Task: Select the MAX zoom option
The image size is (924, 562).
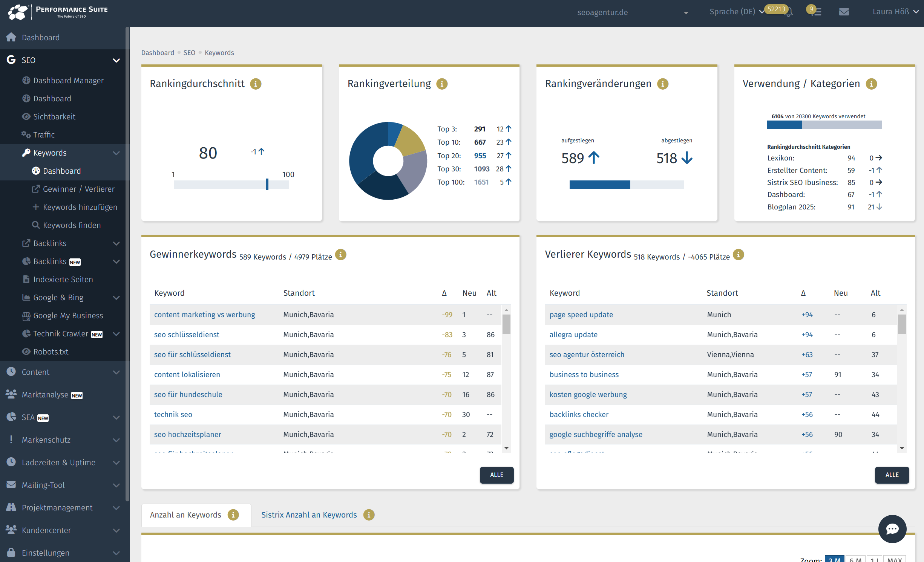Action: click(894, 559)
